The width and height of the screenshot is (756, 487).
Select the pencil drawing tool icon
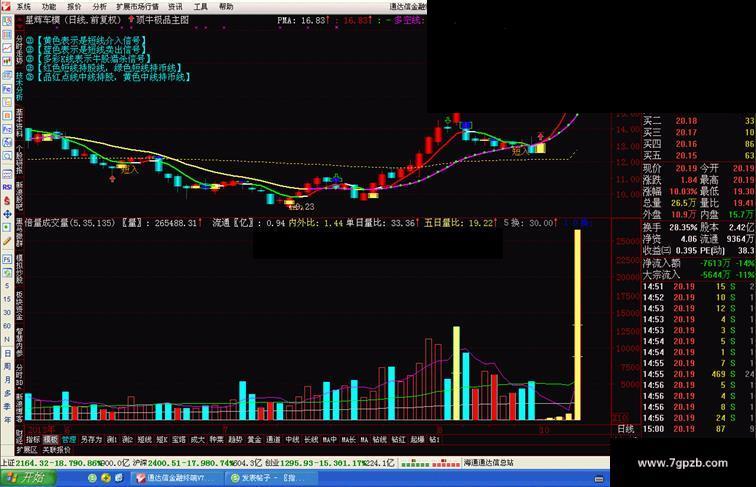click(x=7, y=241)
